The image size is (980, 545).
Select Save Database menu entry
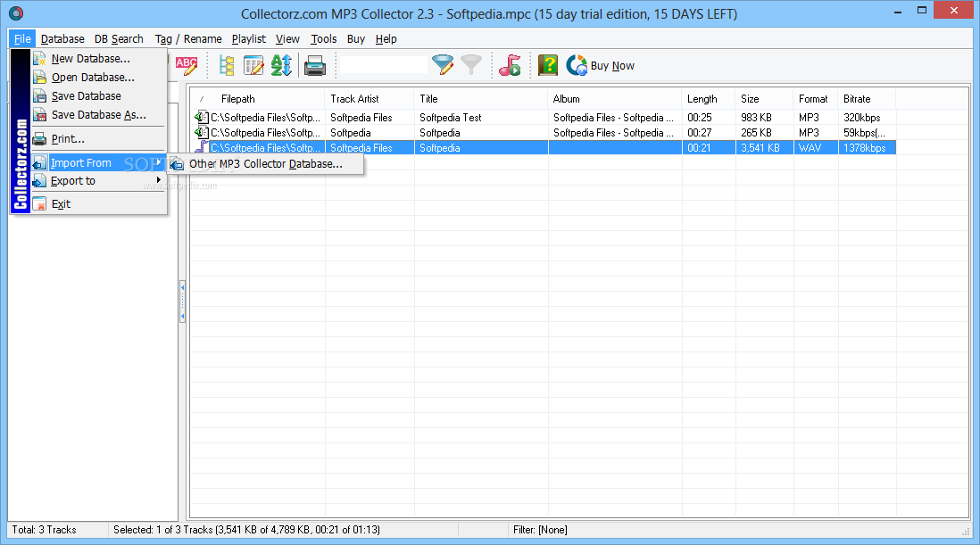(98, 96)
